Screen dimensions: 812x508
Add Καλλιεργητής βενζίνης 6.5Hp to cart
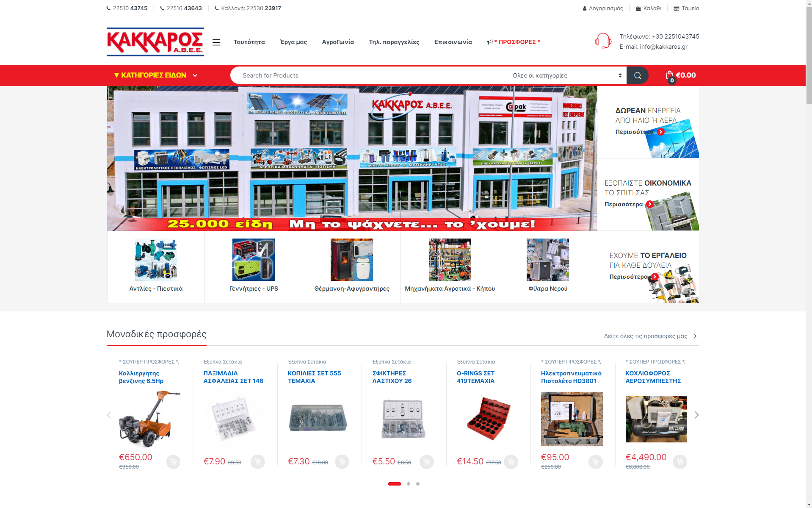pyautogui.click(x=173, y=461)
